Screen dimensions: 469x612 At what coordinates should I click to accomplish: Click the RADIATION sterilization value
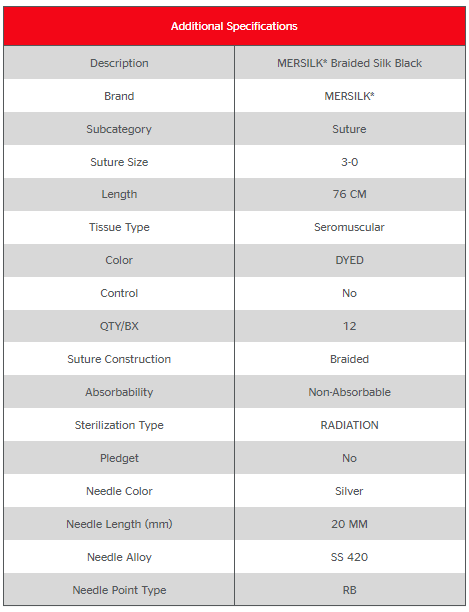350,425
